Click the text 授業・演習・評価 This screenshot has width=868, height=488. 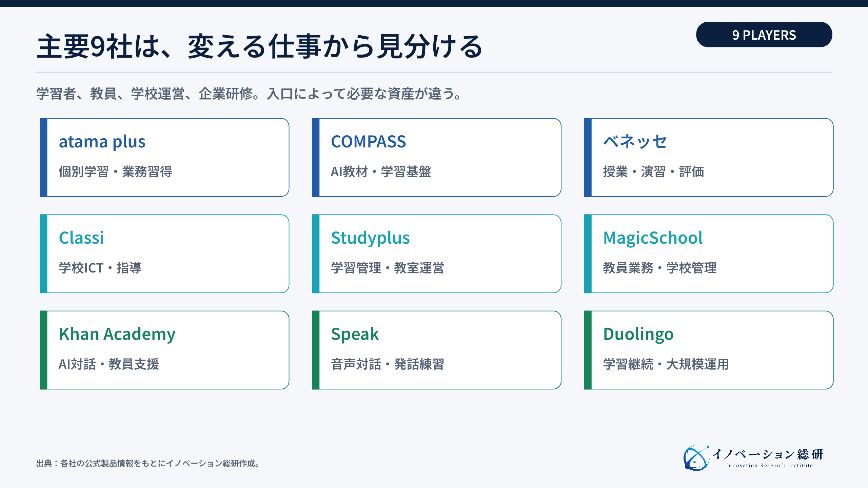(653, 171)
